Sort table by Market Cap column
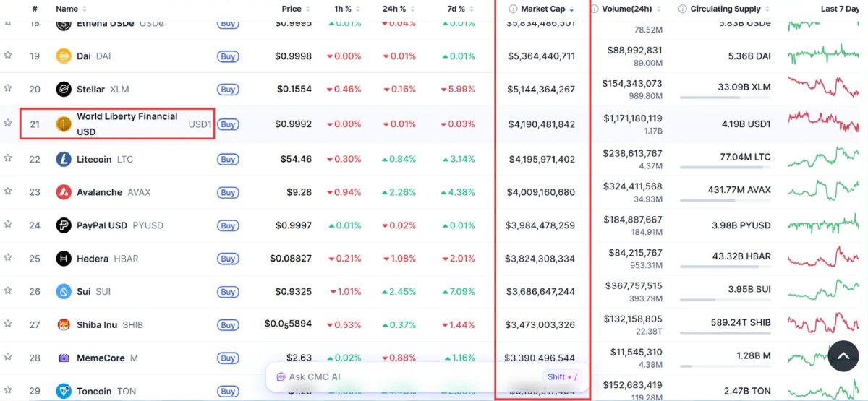The width and height of the screenshot is (868, 401). pyautogui.click(x=542, y=9)
